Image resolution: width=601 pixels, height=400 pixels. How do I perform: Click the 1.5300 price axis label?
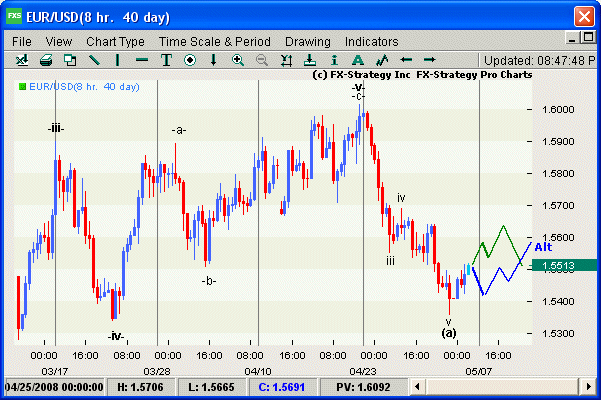tap(558, 334)
